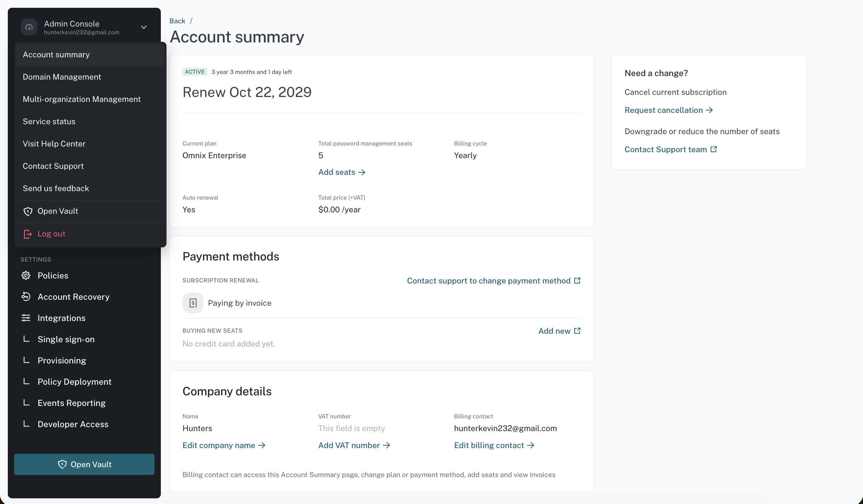Screen dimensions: 863x504
Task: Click external icon after change payment method
Action: (x=577, y=281)
